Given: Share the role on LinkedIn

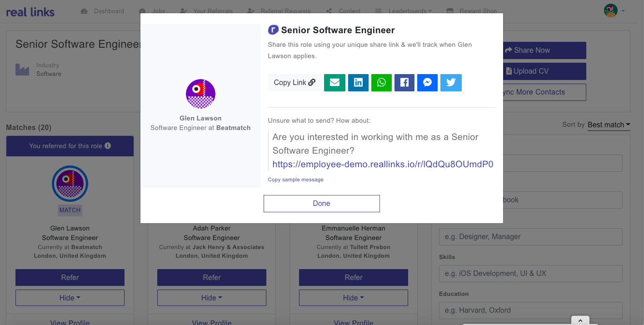Looking at the screenshot, I should [x=358, y=83].
